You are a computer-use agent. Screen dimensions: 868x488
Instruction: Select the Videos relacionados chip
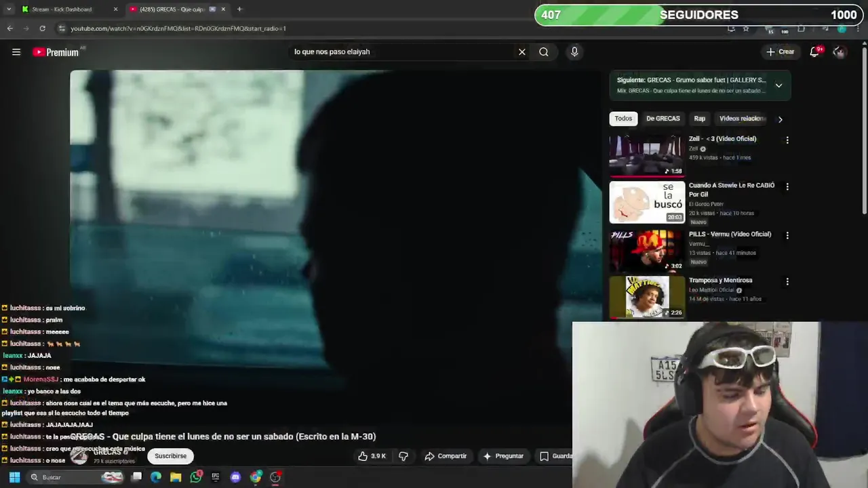742,119
